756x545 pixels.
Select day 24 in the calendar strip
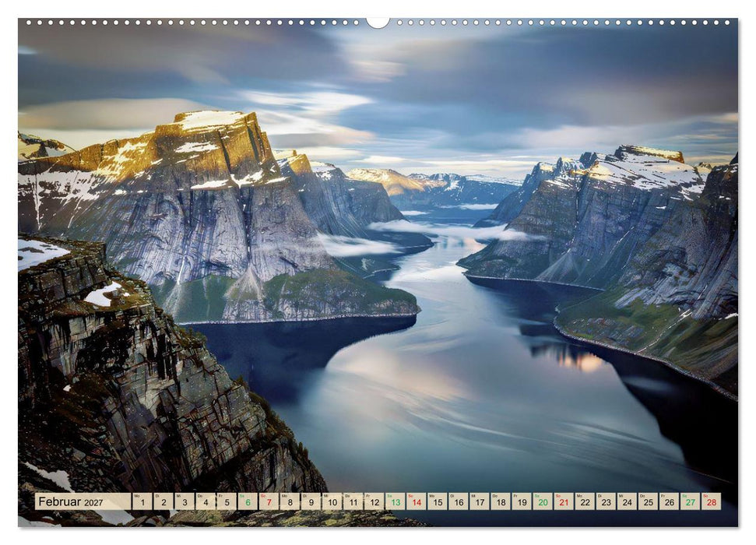click(628, 501)
